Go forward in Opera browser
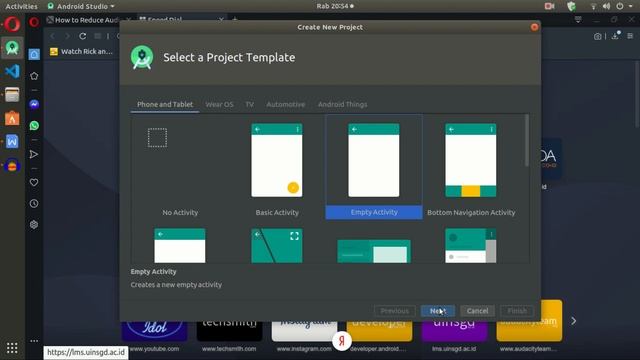This screenshot has height=360, width=640. tap(67, 36)
